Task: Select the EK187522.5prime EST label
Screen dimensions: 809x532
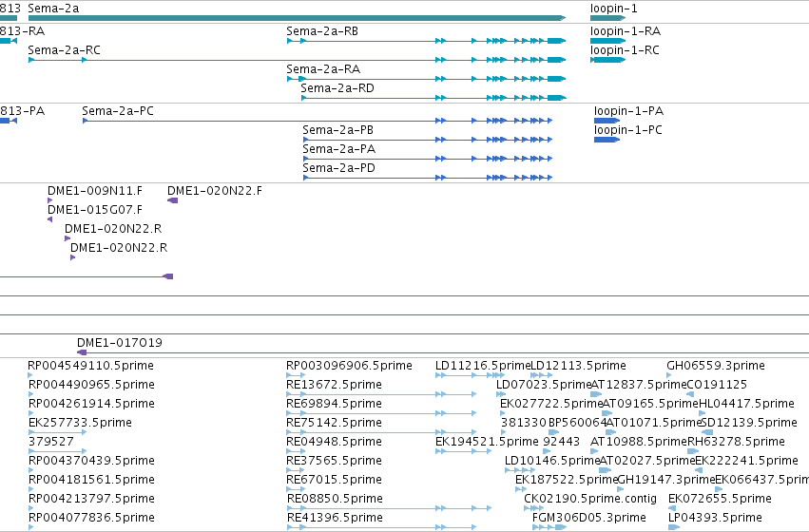Action: [567, 480]
